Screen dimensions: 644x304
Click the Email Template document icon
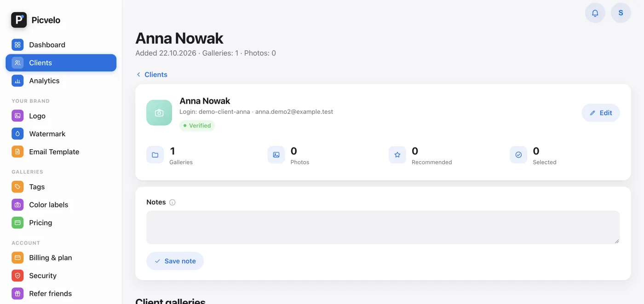click(17, 152)
